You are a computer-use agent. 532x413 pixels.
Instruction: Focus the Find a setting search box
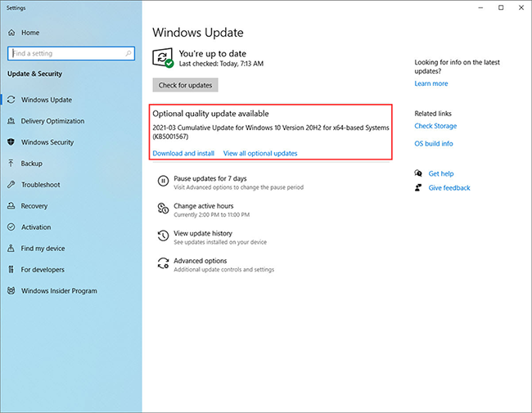(x=71, y=53)
